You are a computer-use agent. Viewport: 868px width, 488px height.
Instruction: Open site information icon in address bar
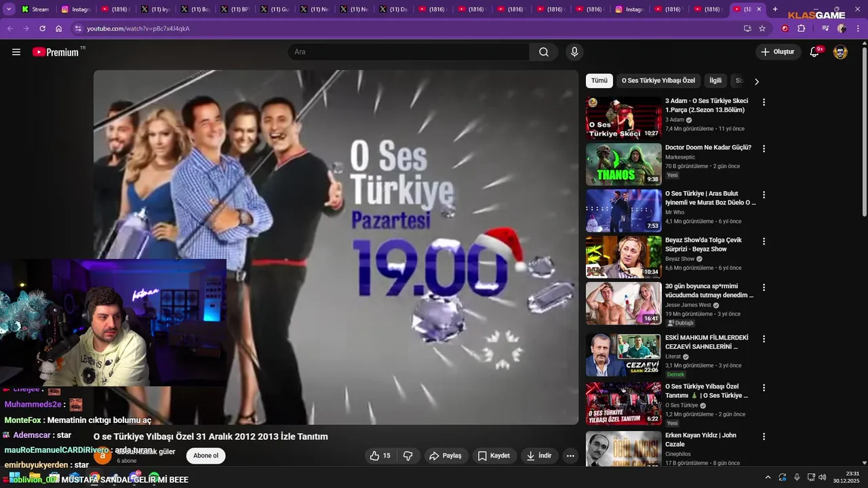coord(78,28)
